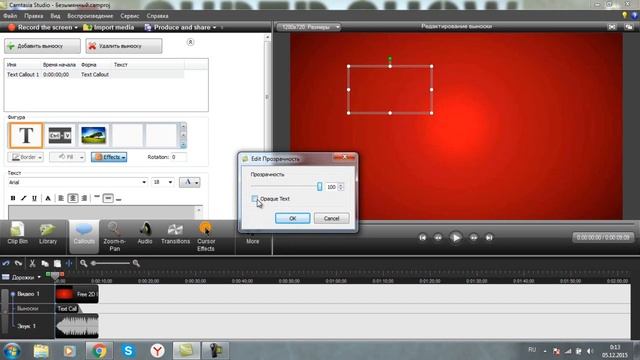The height and width of the screenshot is (360, 640).
Task: Click the full screen preview icon
Action: (x=611, y=27)
